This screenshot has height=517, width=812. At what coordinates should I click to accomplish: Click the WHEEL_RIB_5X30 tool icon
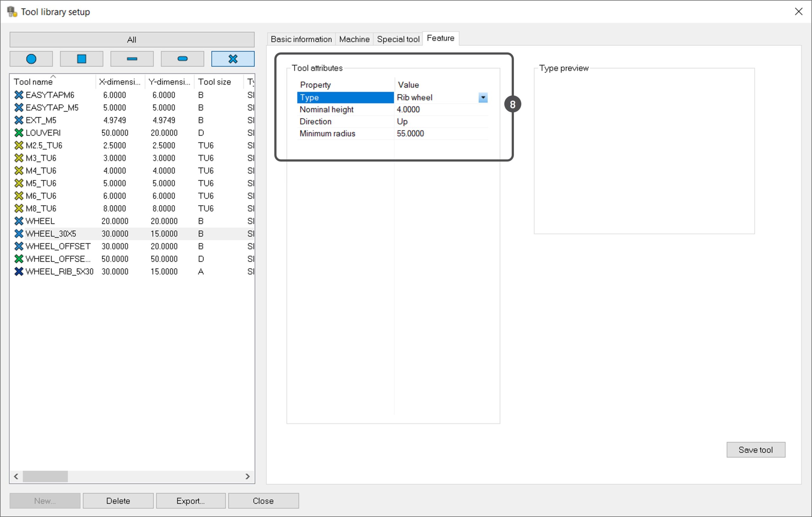click(19, 272)
